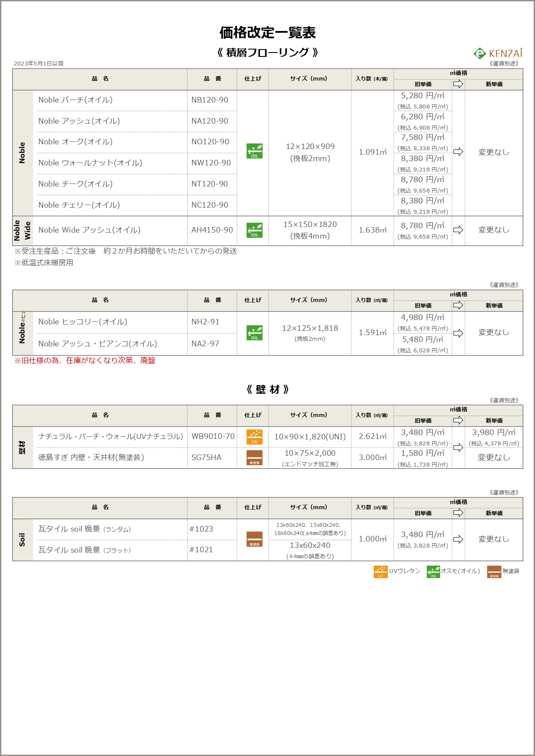Click the old price 7,580 円/㎡

[x=423, y=137]
